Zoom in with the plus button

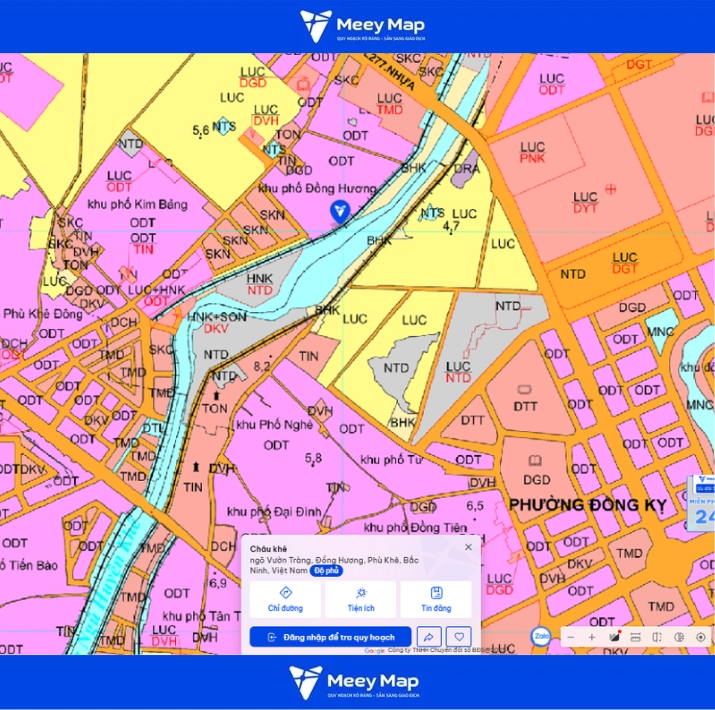click(x=592, y=637)
